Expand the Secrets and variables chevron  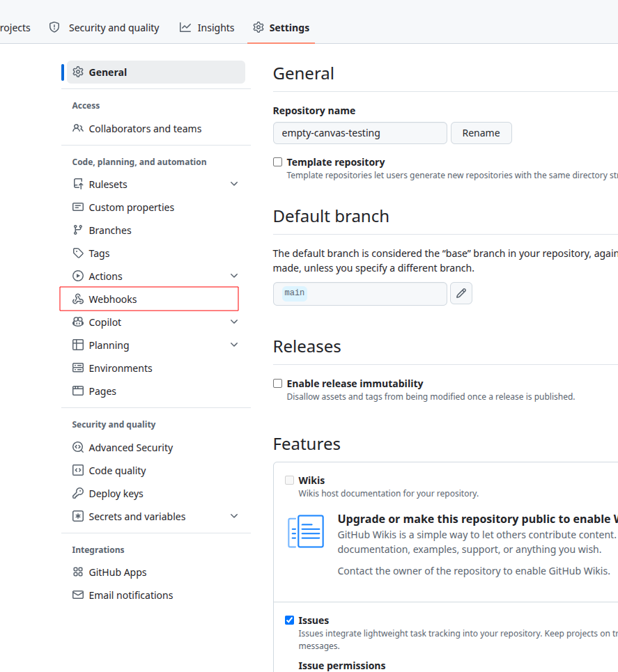point(234,516)
